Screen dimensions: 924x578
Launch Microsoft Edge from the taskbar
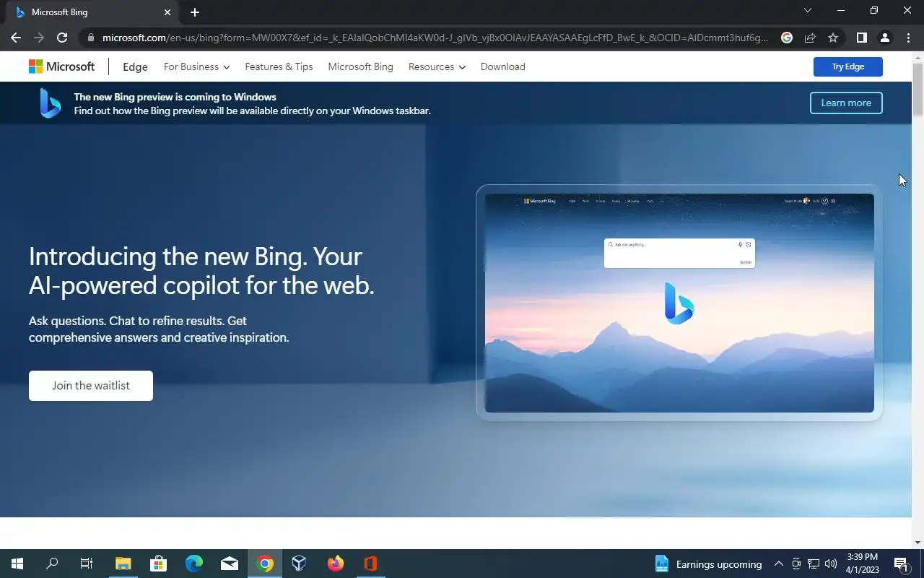point(193,564)
